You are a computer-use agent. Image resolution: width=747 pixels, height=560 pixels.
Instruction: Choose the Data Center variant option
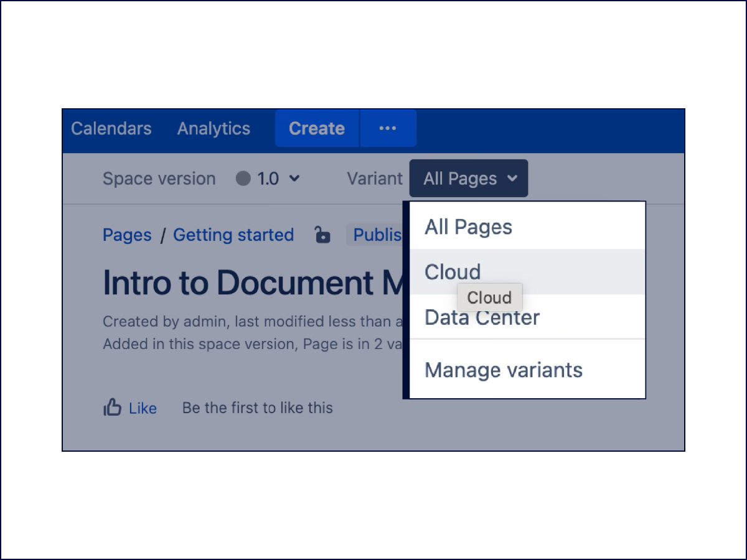(x=527, y=317)
